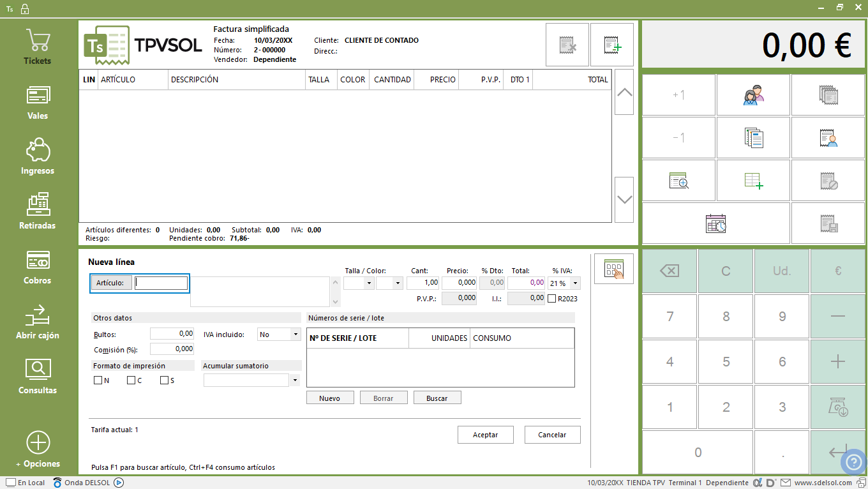The width and height of the screenshot is (868, 489).
Task: Click the add line grid icon with green plus
Action: click(753, 181)
